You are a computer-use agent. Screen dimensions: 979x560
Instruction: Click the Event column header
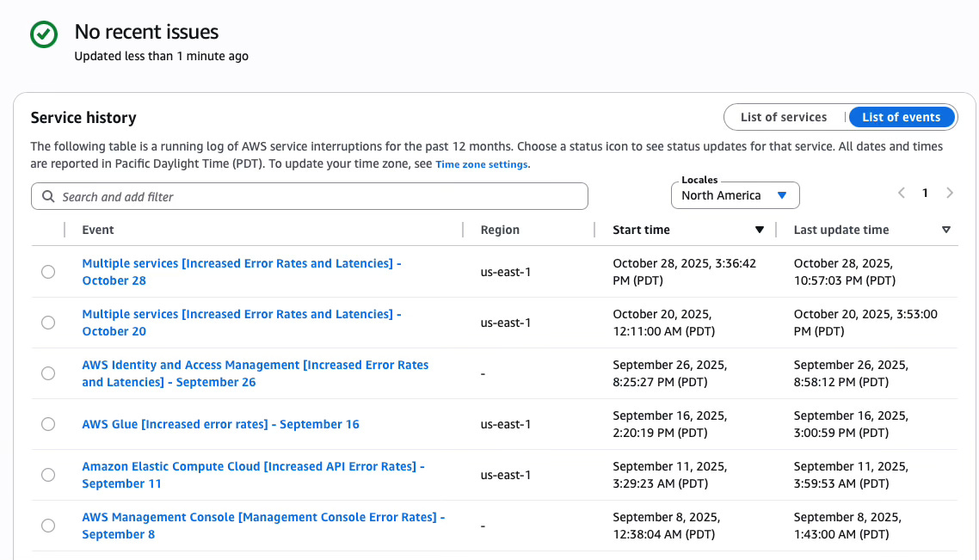pyautogui.click(x=98, y=230)
